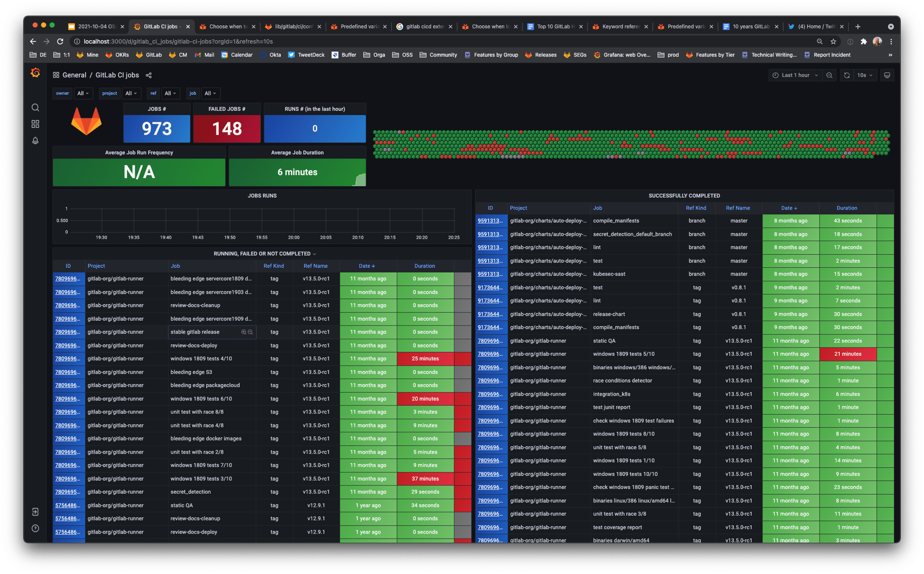Open the Chrome profile avatar
This screenshot has width=924, height=574.
coord(877,41)
